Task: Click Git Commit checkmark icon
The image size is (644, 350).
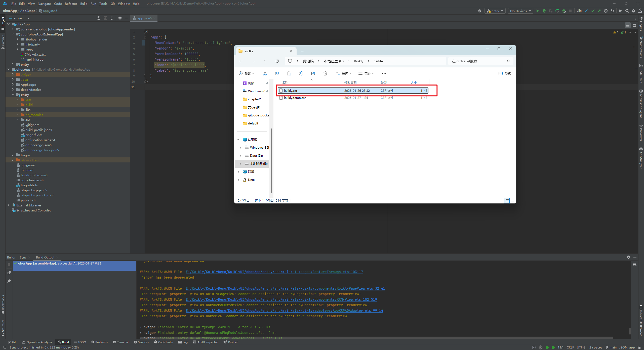Action: pyautogui.click(x=593, y=11)
